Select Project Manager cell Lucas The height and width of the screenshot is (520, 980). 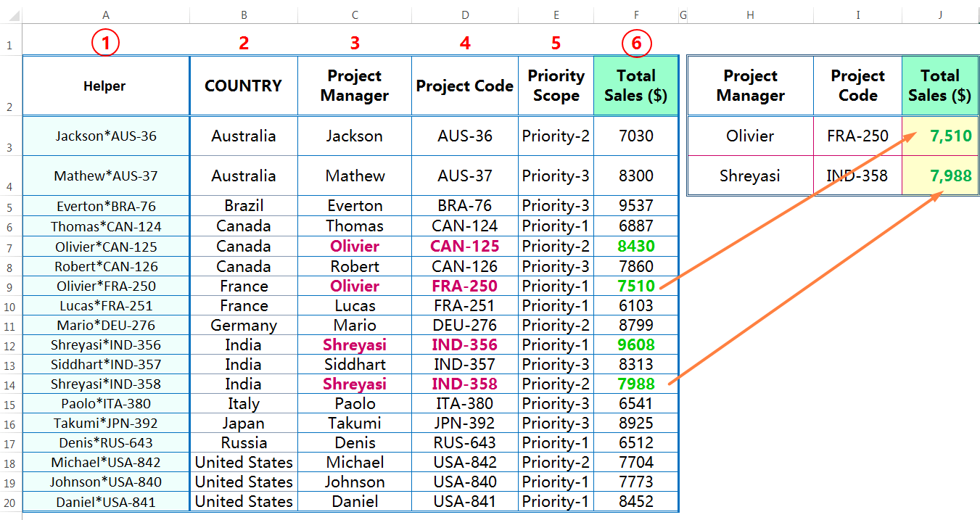pos(355,305)
